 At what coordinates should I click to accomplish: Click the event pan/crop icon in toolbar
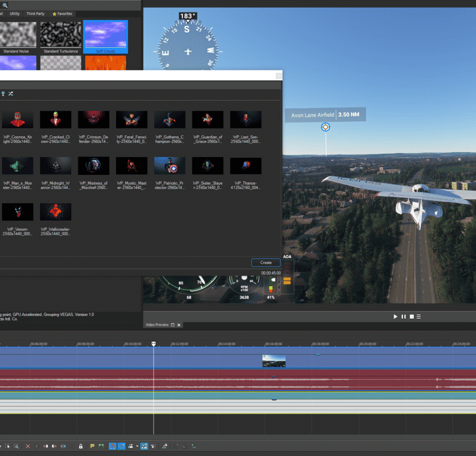165,446
